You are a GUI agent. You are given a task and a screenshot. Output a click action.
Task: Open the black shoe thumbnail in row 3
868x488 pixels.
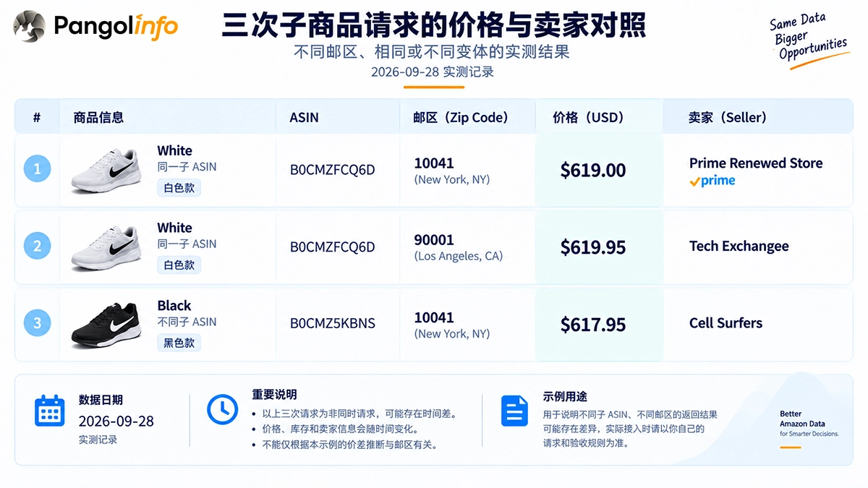coord(106,325)
